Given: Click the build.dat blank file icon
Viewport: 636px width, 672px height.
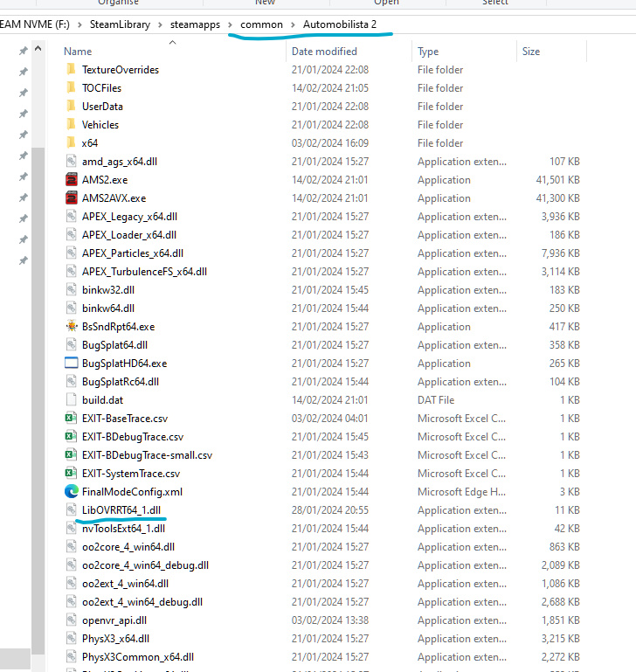Looking at the screenshot, I should 71,399.
